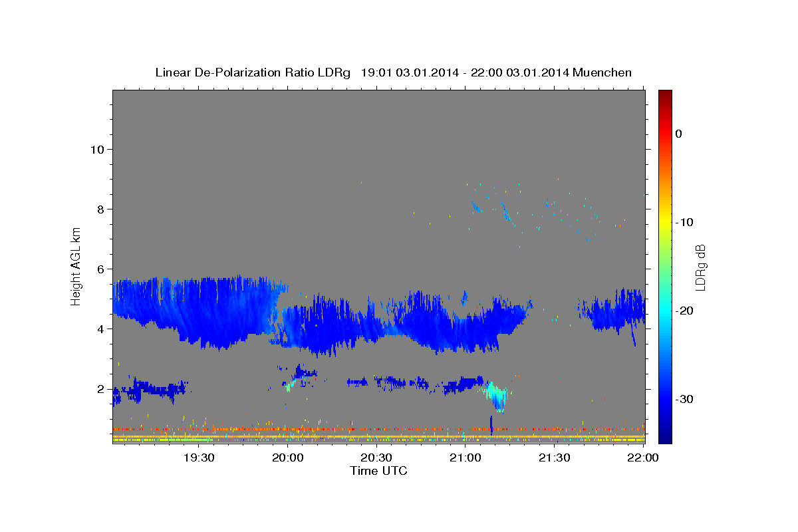This screenshot has height=532, width=798.
Task: Click the '20:00' time axis label
Action: (x=288, y=458)
